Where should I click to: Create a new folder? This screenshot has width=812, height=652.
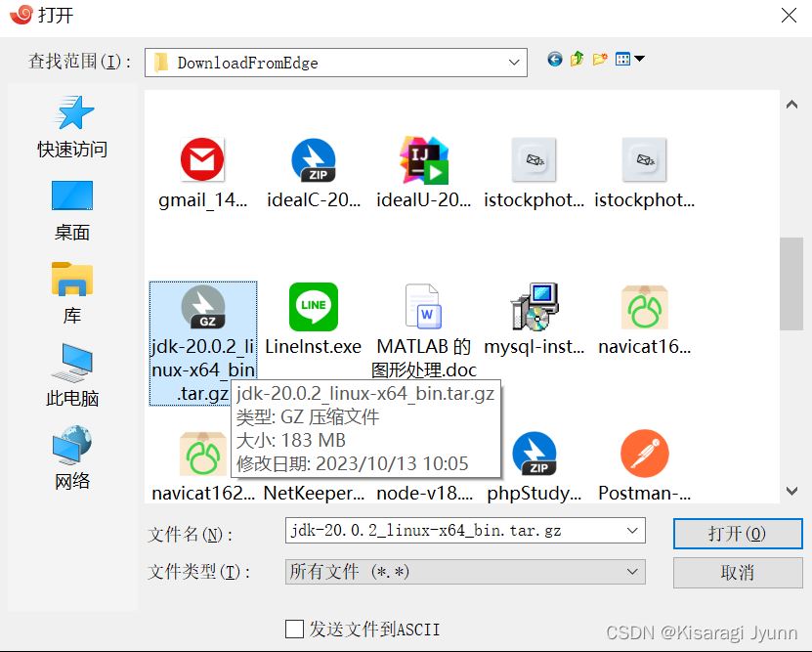[x=600, y=60]
